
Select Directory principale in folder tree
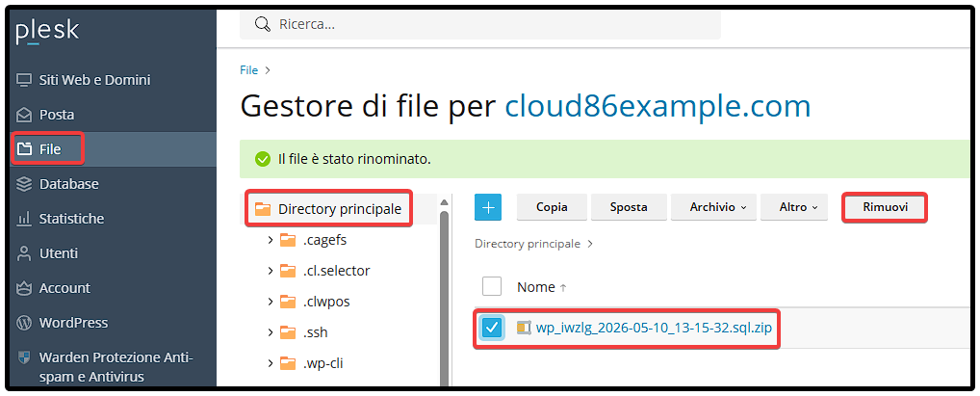340,209
